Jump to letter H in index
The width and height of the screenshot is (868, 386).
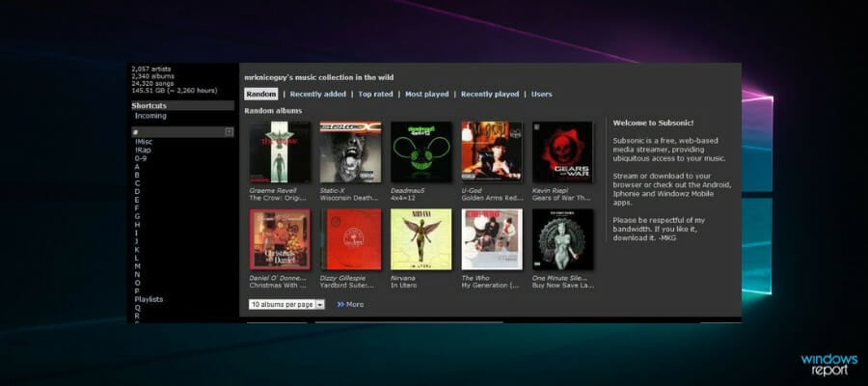pyautogui.click(x=137, y=225)
